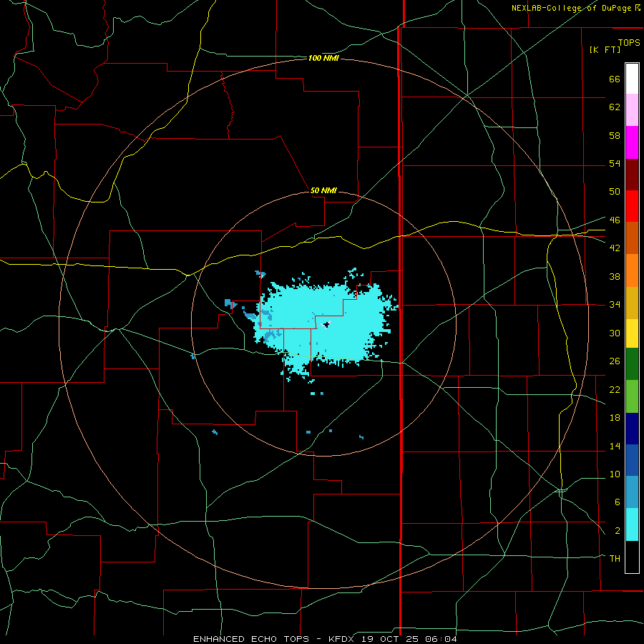Click the navy 22 kft legend swatch
Image resolution: width=644 pixels, height=644 pixels.
pos(632,429)
